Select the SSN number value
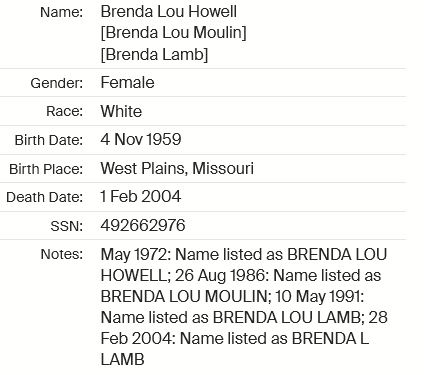Viewport: 424px width, 375px height. [143, 225]
